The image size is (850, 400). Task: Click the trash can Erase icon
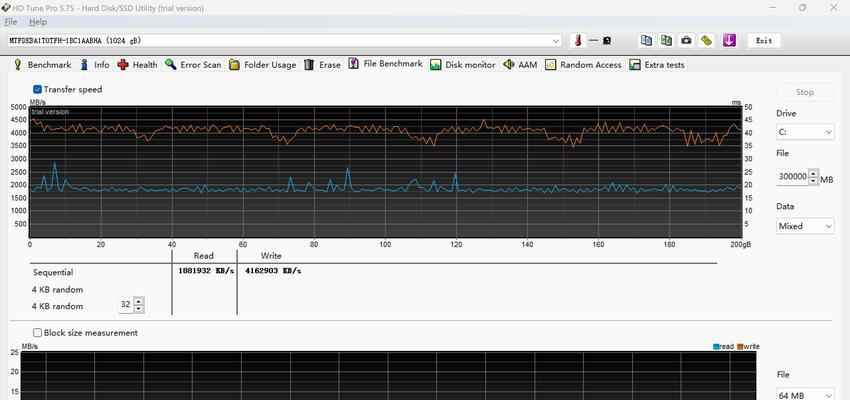point(309,64)
